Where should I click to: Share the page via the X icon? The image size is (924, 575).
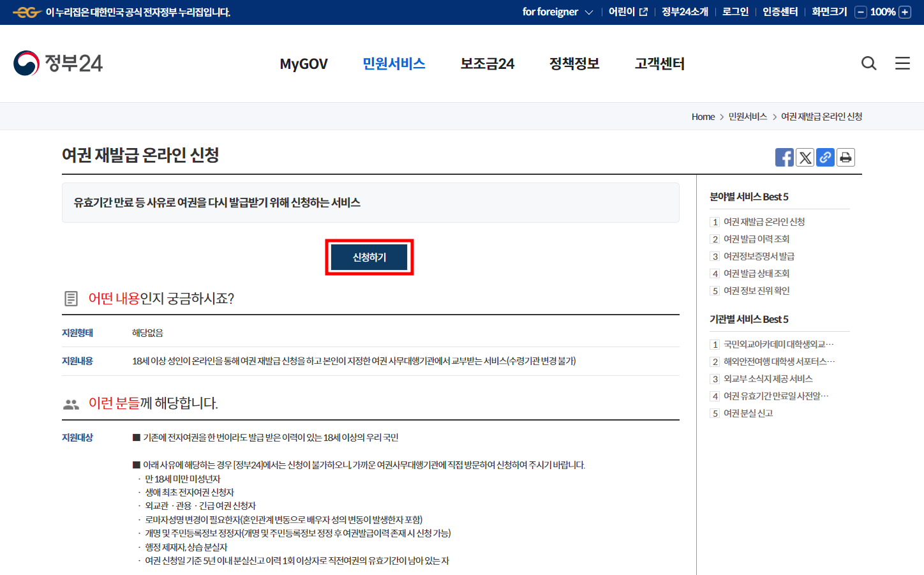pyautogui.click(x=805, y=157)
